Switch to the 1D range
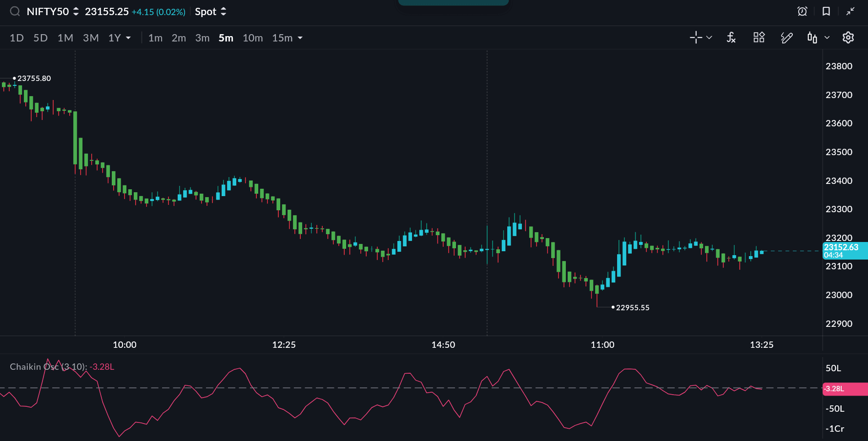This screenshot has height=441, width=868. pyautogui.click(x=17, y=38)
